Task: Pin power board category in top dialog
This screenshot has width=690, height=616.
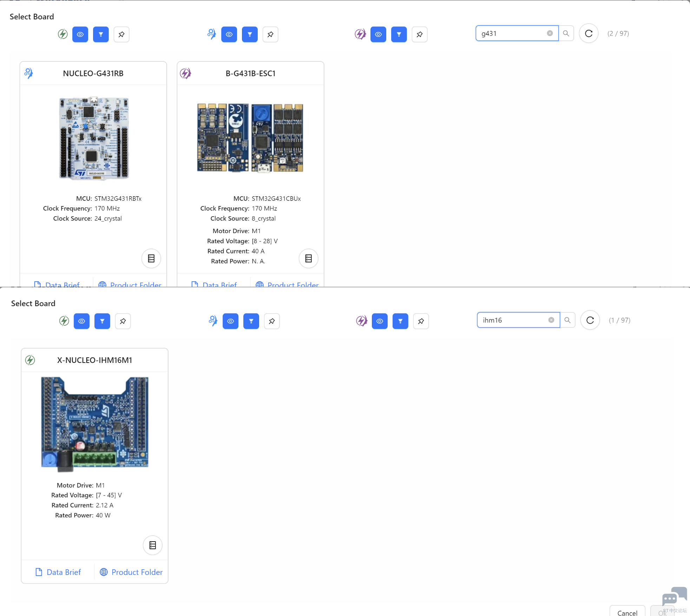Action: 121,34
